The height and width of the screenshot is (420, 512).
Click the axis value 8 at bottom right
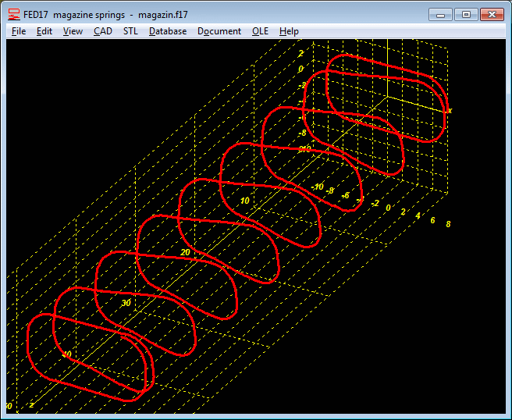448,224
